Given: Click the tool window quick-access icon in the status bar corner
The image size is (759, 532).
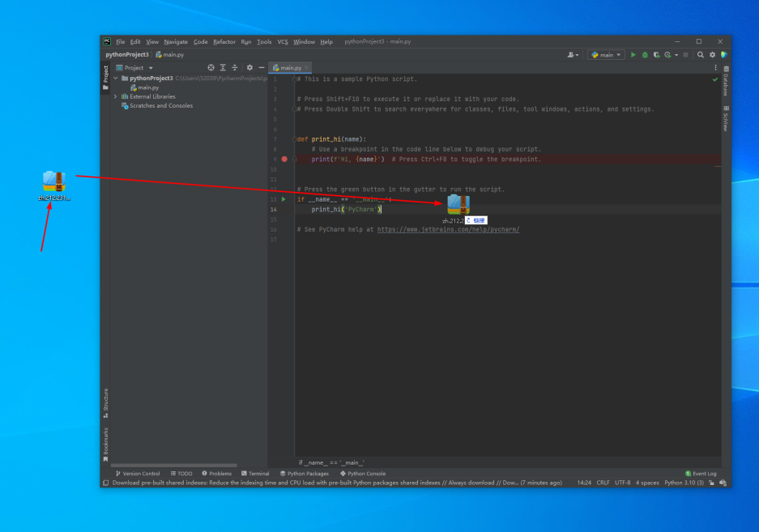Looking at the screenshot, I should [105, 483].
